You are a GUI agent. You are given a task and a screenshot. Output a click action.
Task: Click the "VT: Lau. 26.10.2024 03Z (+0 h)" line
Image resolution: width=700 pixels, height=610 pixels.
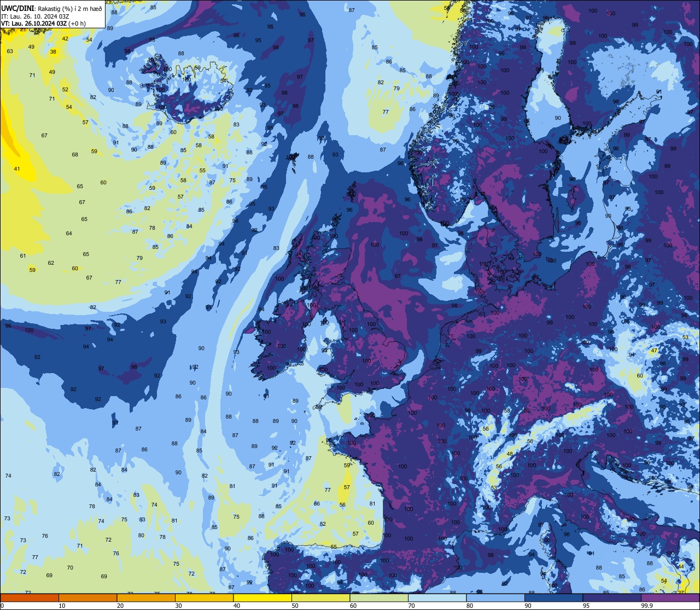coord(43,24)
